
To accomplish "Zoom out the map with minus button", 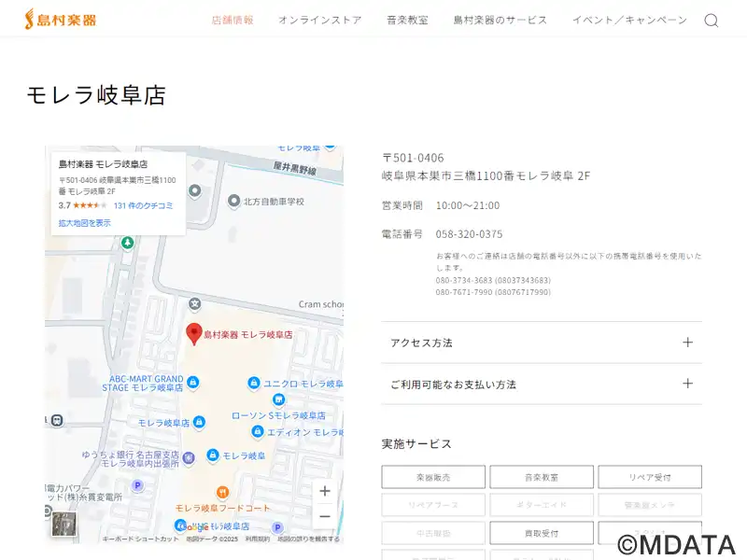I will [x=325, y=516].
